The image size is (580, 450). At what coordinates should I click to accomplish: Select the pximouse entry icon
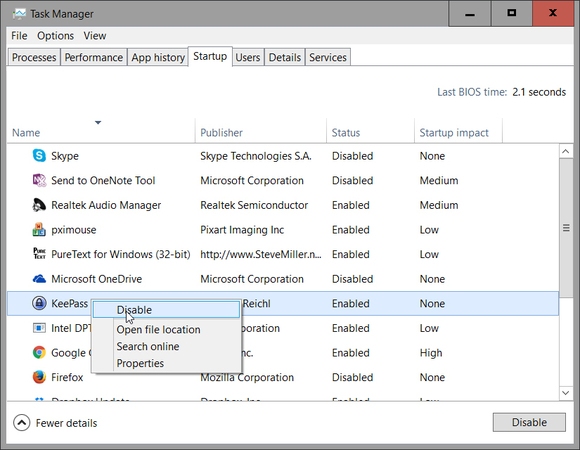39,230
